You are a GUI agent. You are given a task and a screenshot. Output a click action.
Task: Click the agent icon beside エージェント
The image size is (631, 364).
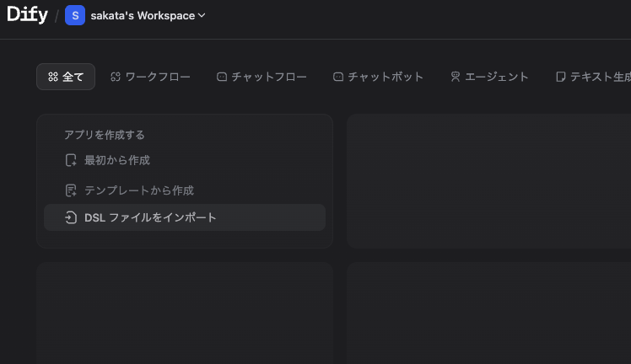click(456, 77)
